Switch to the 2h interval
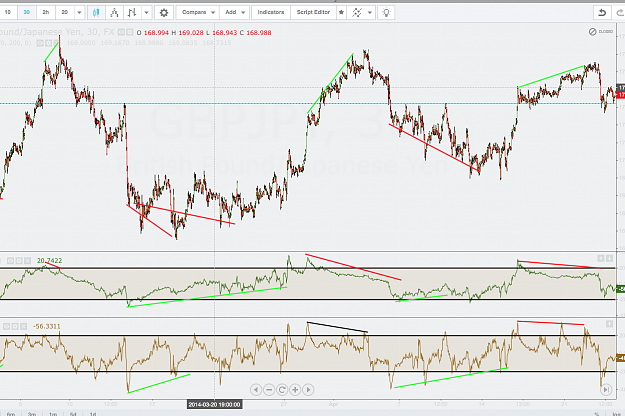 [x=46, y=12]
